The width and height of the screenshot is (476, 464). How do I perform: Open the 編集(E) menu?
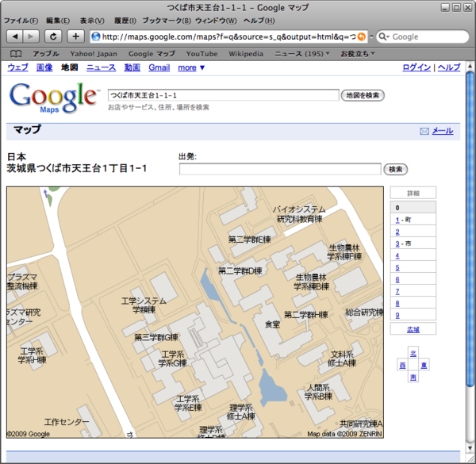(58, 21)
